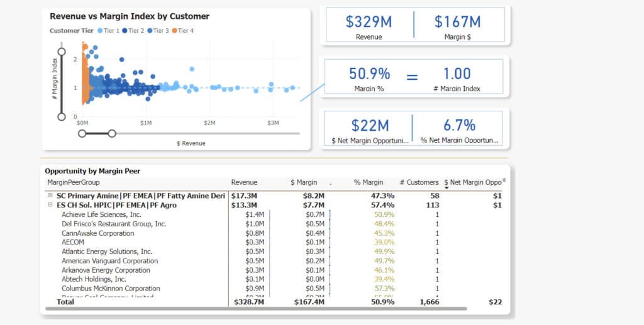Select the orange Tier 4 legend marker
The height and width of the screenshot is (325, 644).
(x=175, y=31)
